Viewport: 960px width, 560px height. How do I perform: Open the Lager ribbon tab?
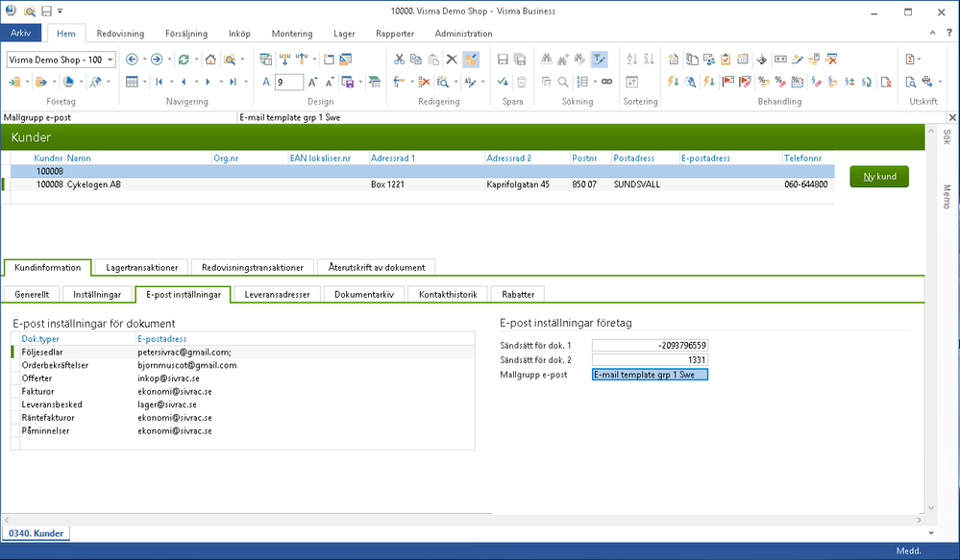(x=344, y=34)
